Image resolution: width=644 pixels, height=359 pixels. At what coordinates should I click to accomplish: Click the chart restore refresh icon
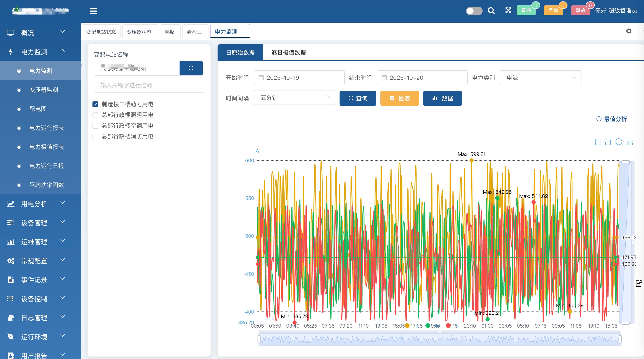point(619,142)
